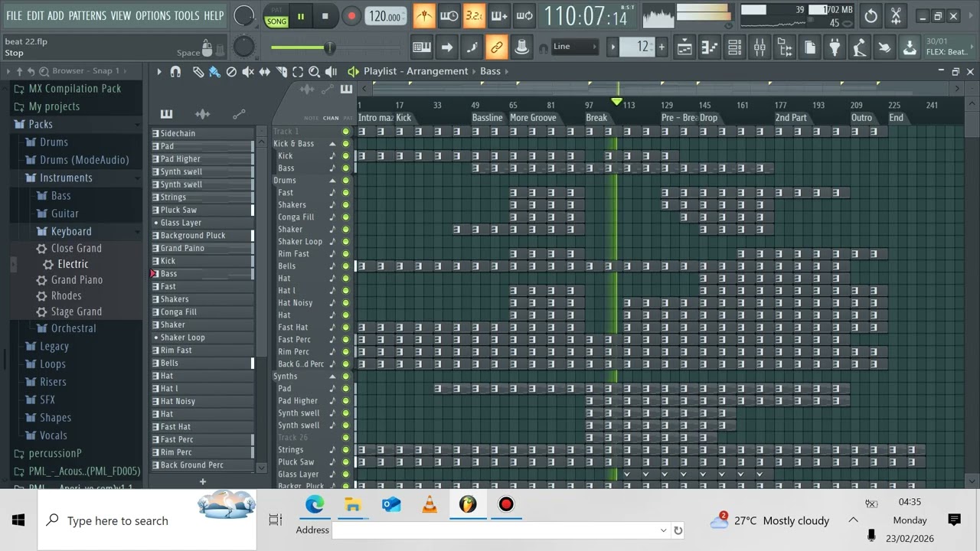Load the Grand Piano preset in browser
The width and height of the screenshot is (980, 551).
pyautogui.click(x=77, y=280)
